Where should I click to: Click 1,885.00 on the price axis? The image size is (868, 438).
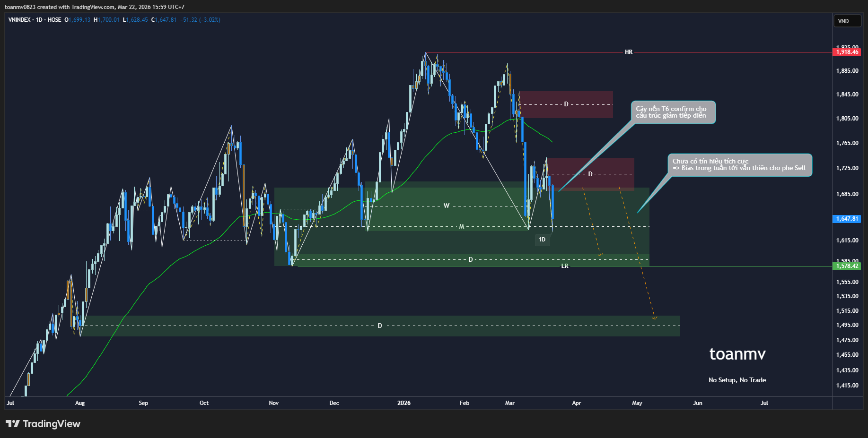coord(847,71)
